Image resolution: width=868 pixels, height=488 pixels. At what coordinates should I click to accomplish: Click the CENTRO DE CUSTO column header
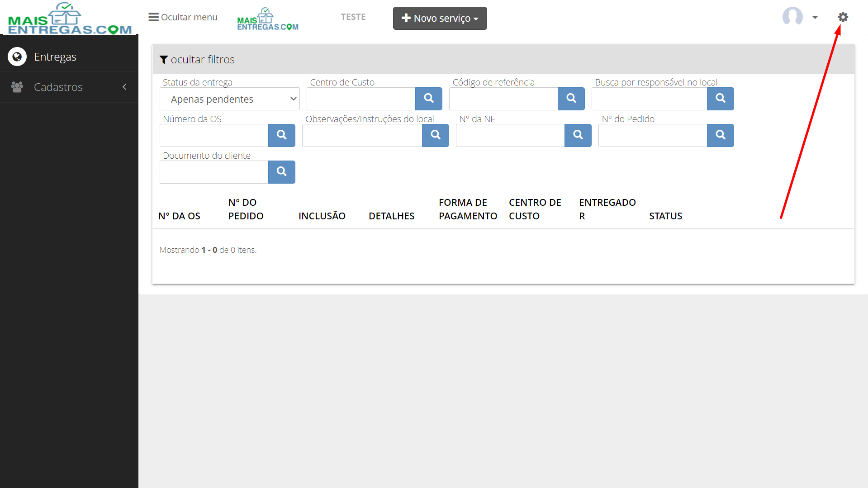click(535, 209)
